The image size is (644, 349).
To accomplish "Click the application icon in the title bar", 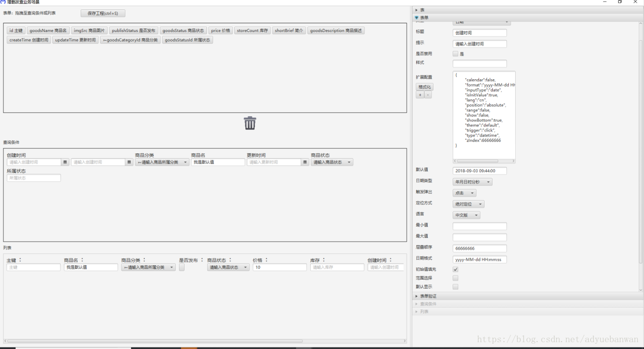I will click(4, 2).
